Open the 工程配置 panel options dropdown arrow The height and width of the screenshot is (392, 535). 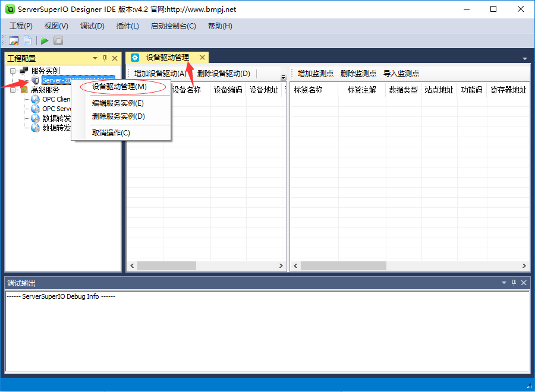point(95,58)
